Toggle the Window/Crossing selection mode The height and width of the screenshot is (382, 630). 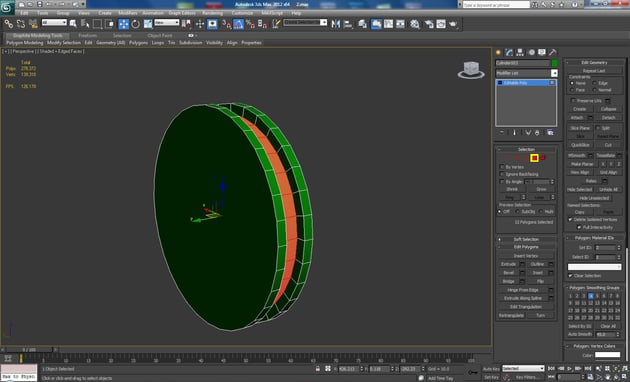(109, 24)
